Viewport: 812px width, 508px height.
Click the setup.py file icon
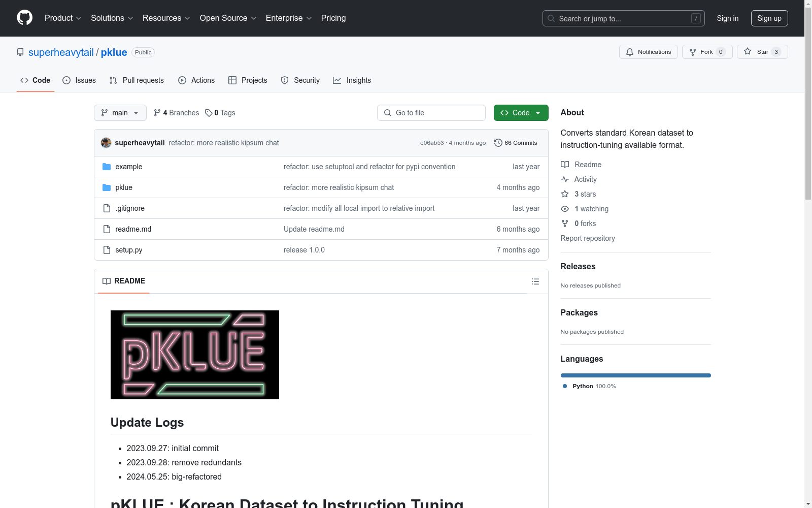(107, 250)
